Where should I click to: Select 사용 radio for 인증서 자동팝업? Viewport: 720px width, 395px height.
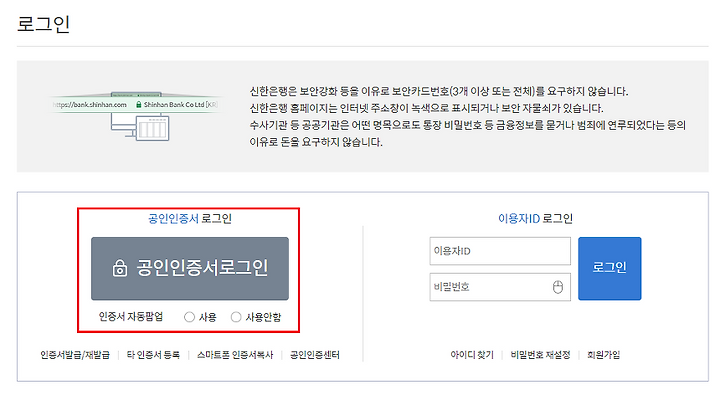[x=189, y=317]
